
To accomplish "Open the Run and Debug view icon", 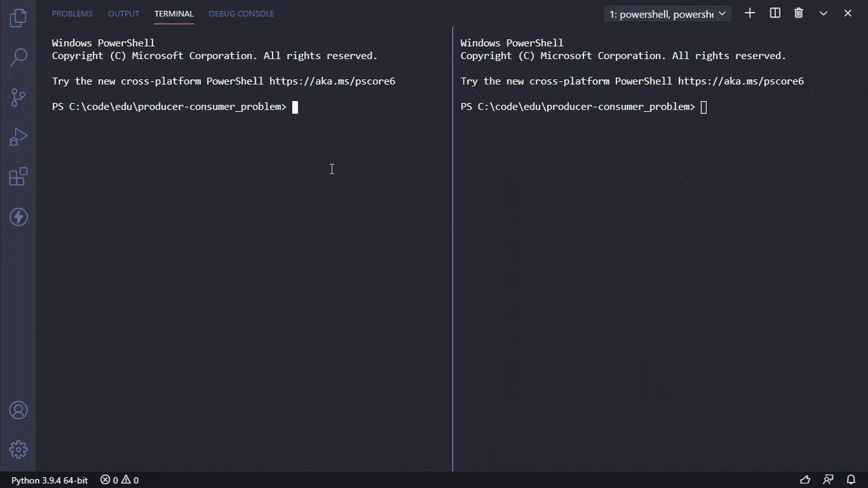I will 18,138.
